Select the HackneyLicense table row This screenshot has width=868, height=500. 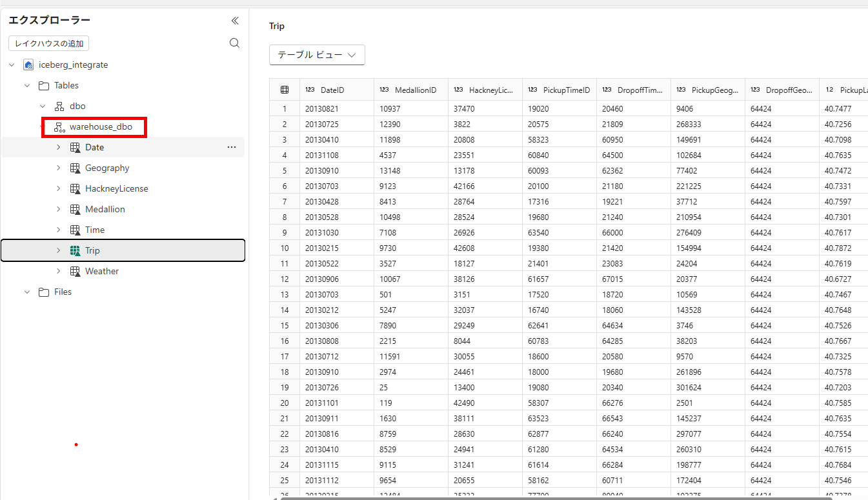[123, 188]
